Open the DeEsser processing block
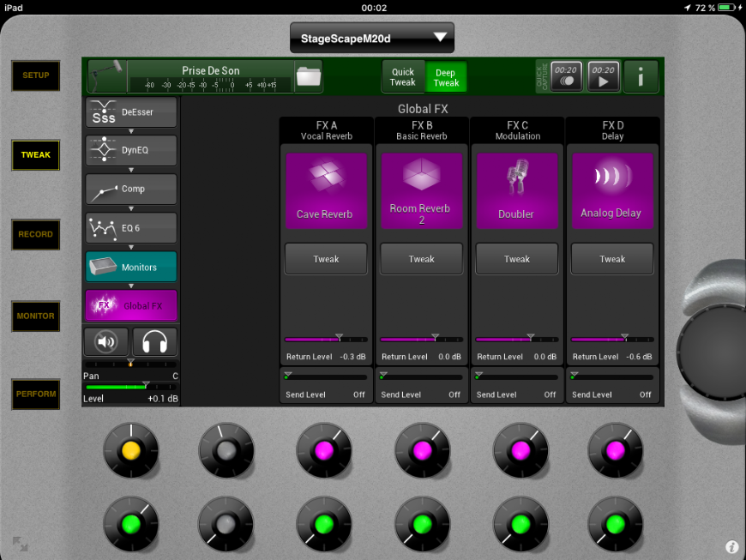 coord(131,112)
